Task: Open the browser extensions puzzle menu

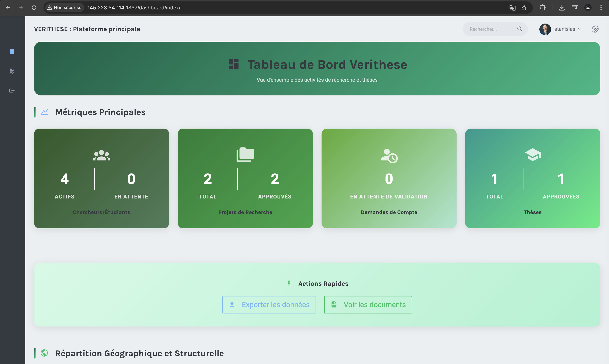Action: pyautogui.click(x=543, y=8)
